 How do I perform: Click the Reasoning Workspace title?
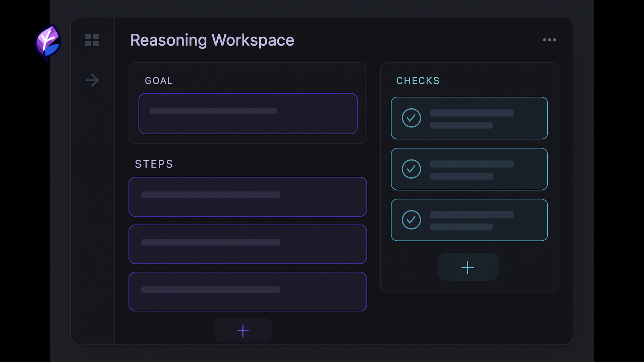[212, 40]
